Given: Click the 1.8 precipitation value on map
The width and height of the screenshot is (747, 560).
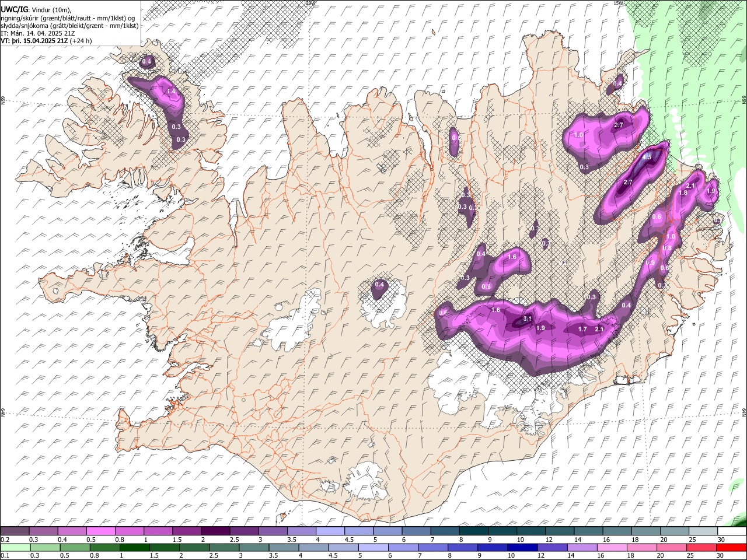Looking at the screenshot, I should [683, 192].
